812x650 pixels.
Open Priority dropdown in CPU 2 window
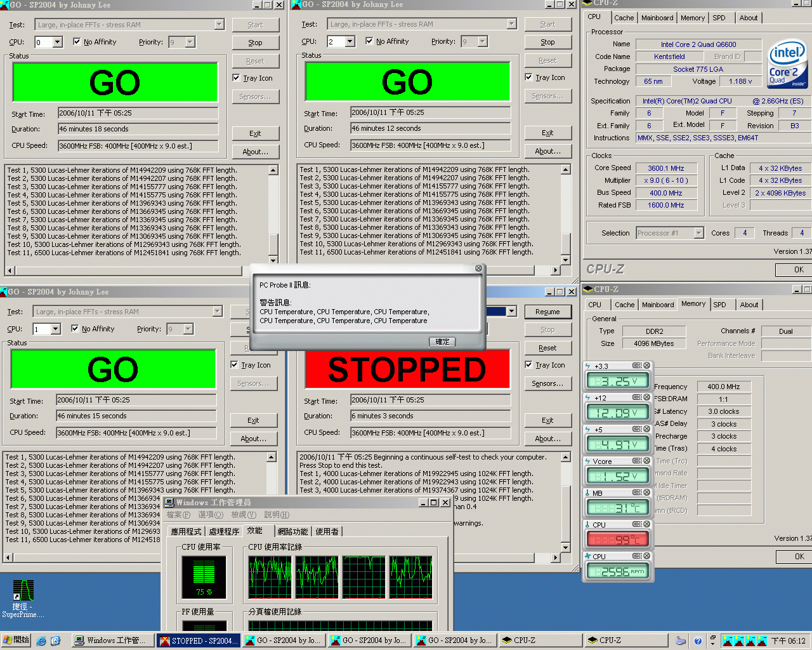coord(483,42)
